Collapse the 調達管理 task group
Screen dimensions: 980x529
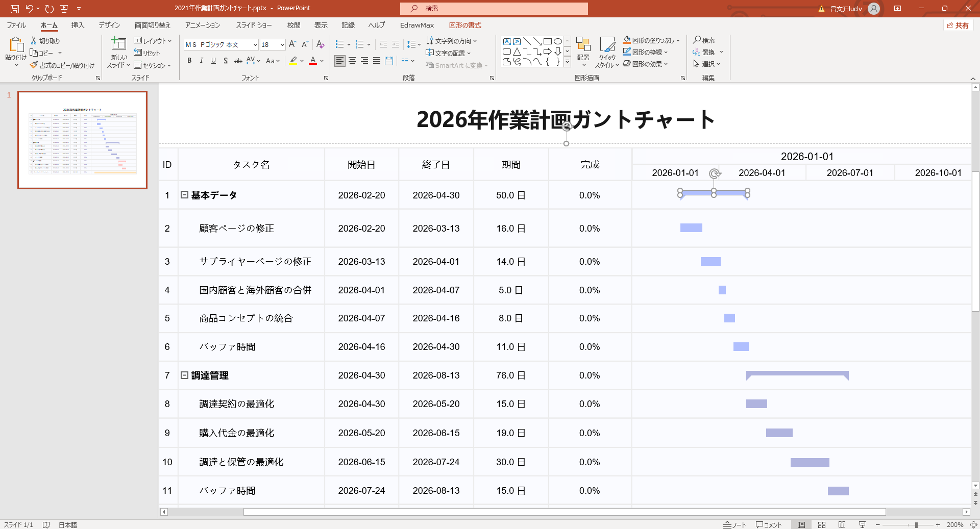(184, 375)
